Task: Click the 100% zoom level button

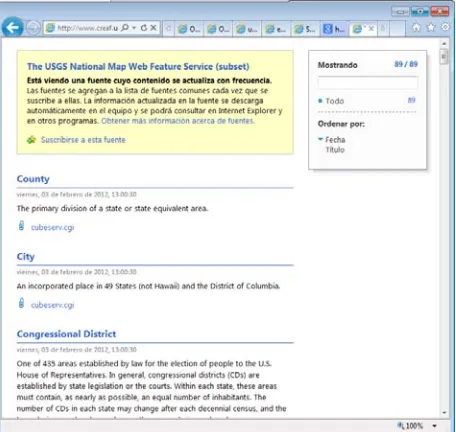Action: tap(410, 426)
